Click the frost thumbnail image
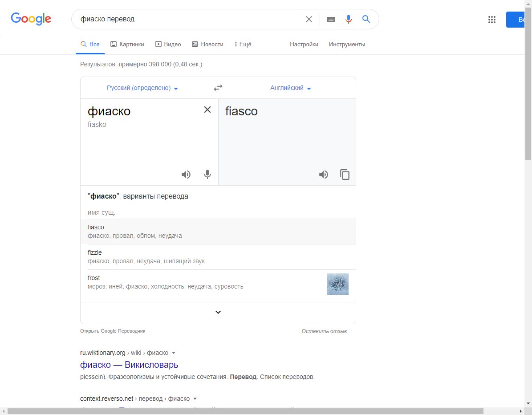The width and height of the screenshot is (532, 415). tap(337, 284)
